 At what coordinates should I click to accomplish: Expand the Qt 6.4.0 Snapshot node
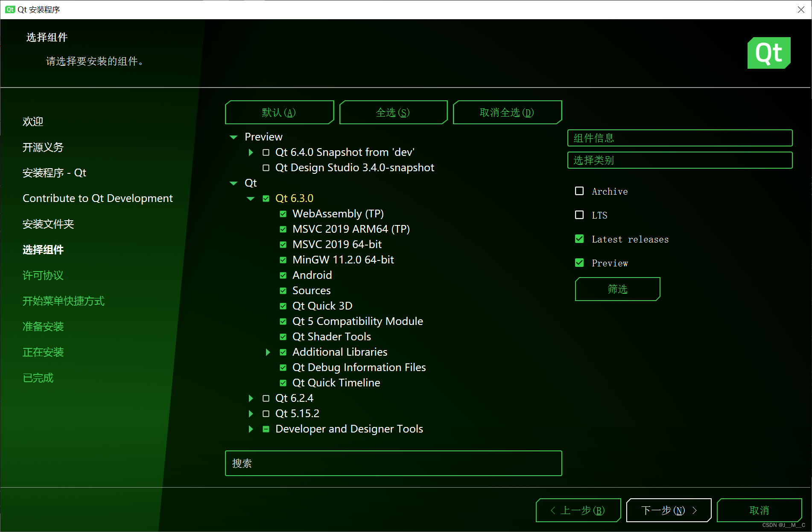point(251,152)
